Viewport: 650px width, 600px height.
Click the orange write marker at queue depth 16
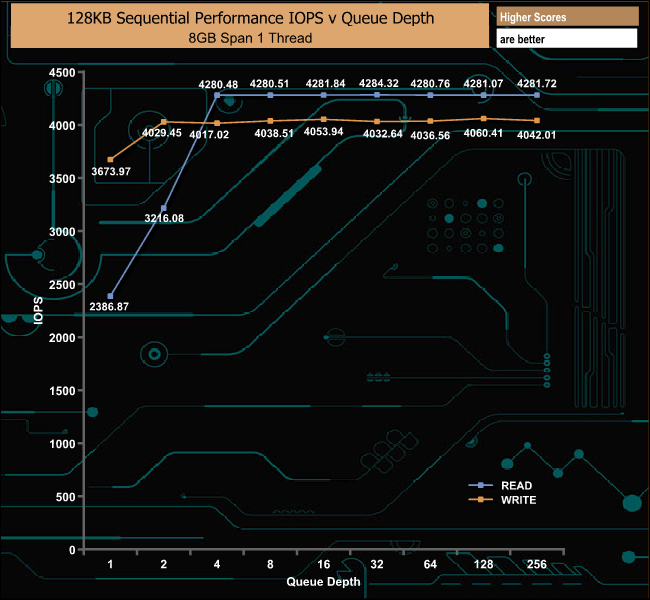pyautogui.click(x=324, y=119)
